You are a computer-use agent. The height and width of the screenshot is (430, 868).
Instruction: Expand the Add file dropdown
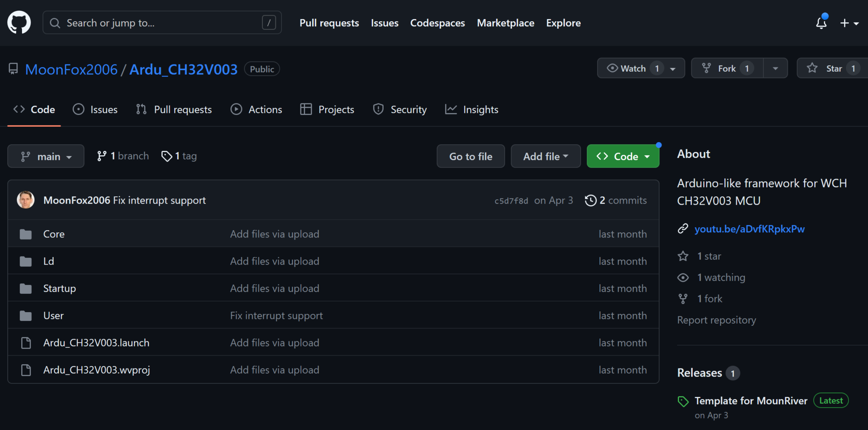click(x=545, y=156)
